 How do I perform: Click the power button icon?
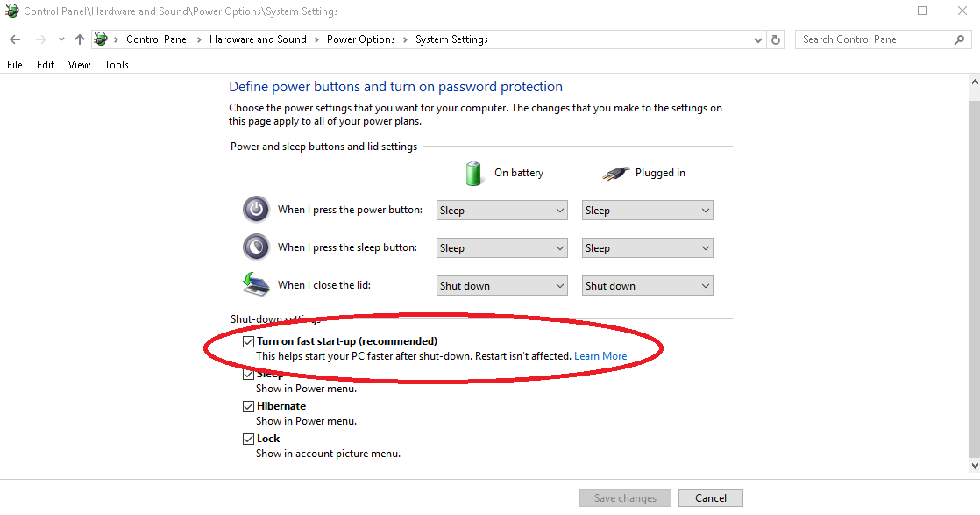[256, 210]
